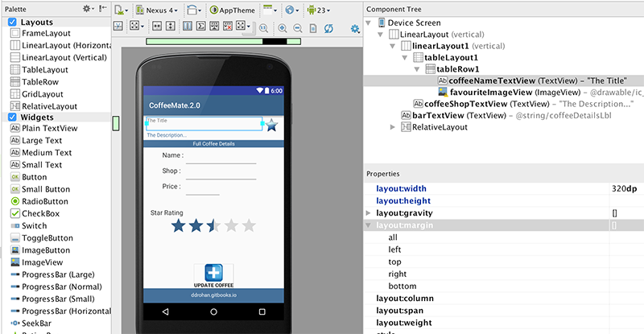Click the layout:width value 320dp

(625, 188)
